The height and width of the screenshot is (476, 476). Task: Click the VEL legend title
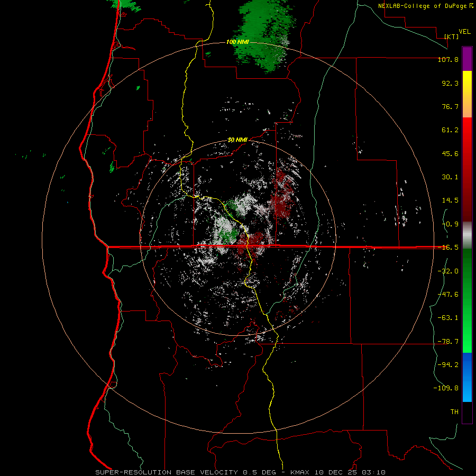tap(464, 32)
